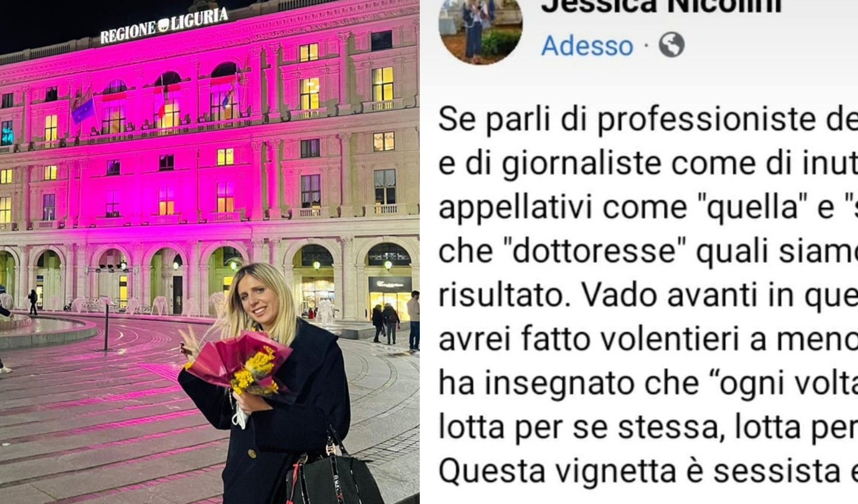Screen dimensions: 858x504
Task: Select the line "ha insegnato che ogni volta"
Action: pyautogui.click(x=648, y=384)
